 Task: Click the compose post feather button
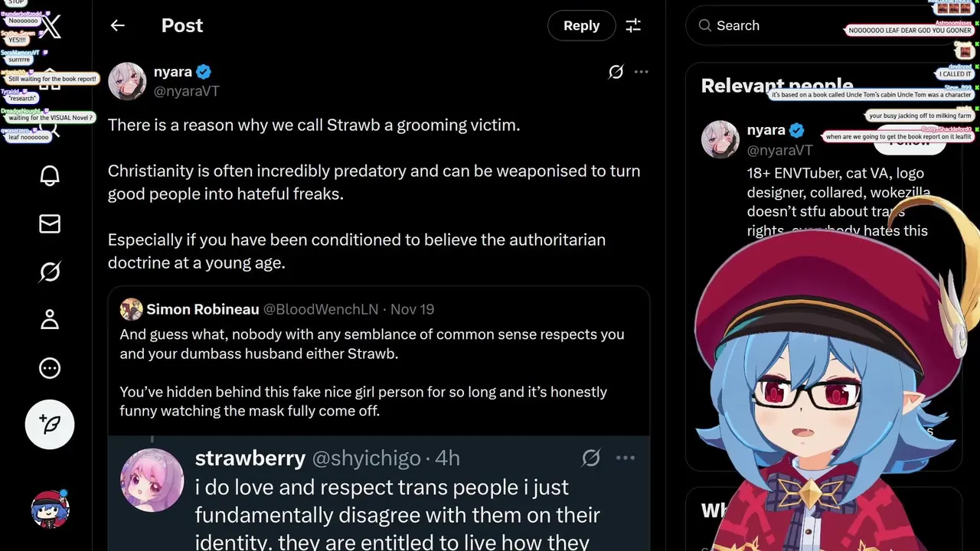pyautogui.click(x=50, y=424)
